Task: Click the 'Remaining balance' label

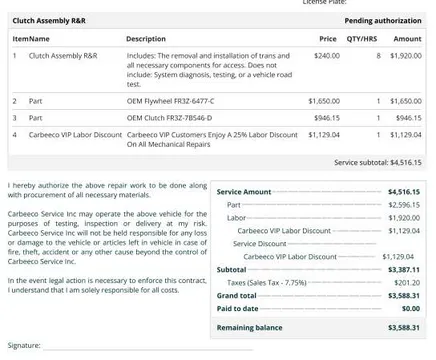Action: [249, 328]
